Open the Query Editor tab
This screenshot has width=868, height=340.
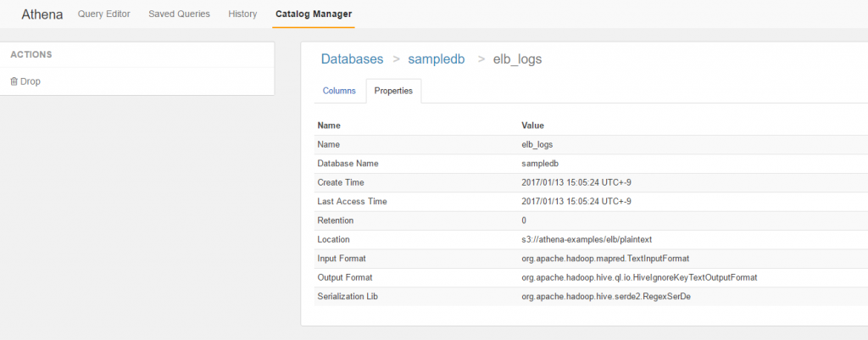tap(104, 14)
